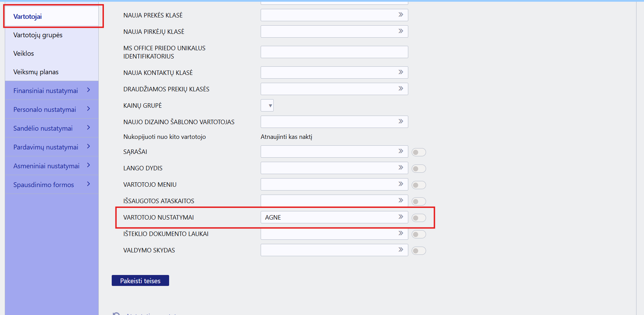Toggle nightly update switch for Valdymo skydas

419,251
